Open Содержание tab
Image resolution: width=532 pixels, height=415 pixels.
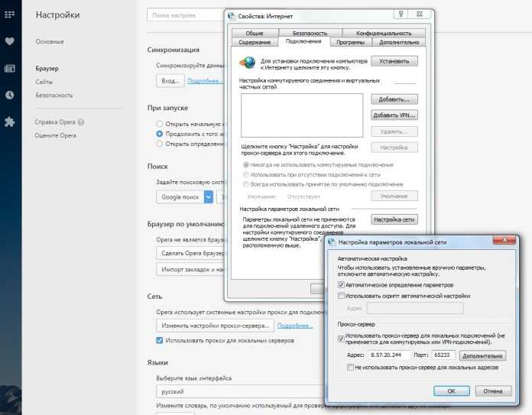[255, 42]
